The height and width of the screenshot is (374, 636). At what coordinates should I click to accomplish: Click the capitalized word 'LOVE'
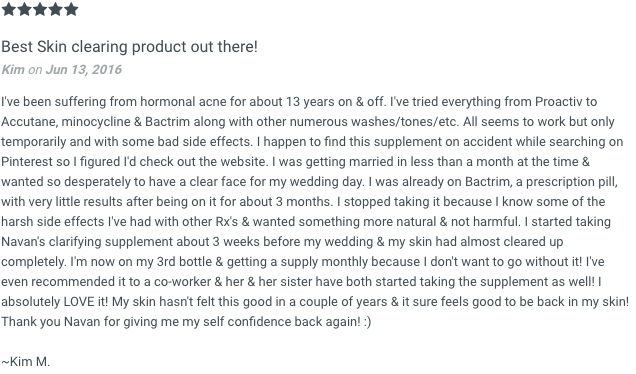click(x=79, y=302)
